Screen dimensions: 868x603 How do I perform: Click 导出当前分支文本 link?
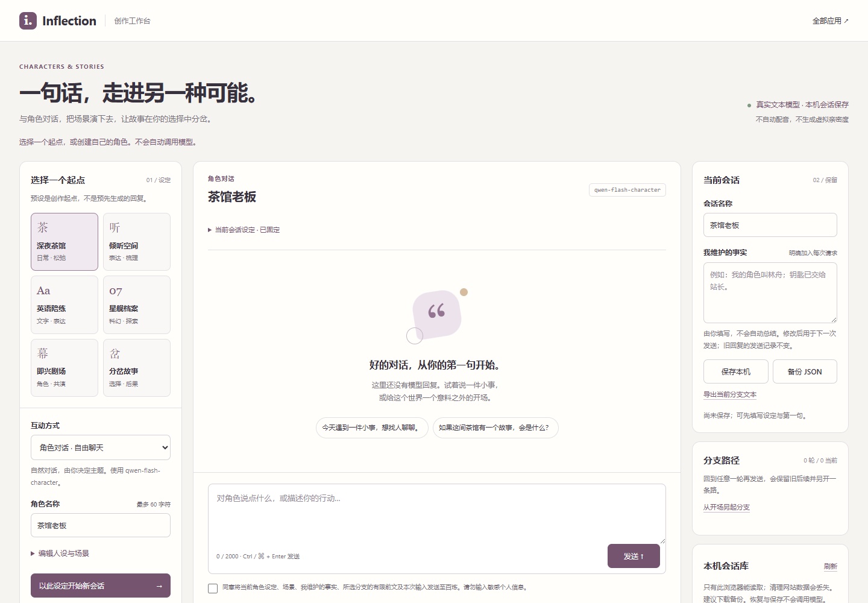click(730, 394)
